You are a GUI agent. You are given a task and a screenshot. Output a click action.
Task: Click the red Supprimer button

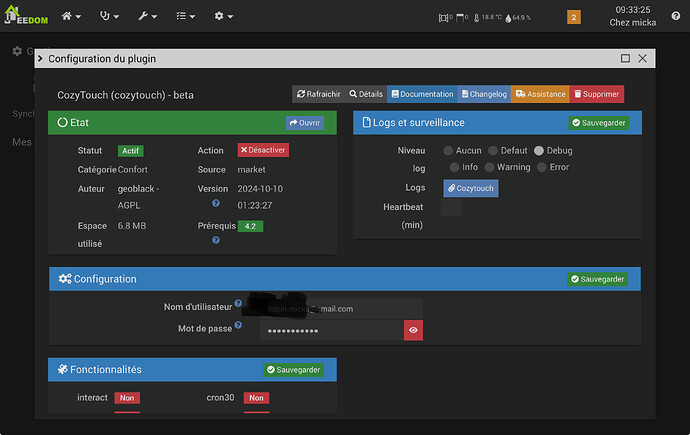click(x=597, y=94)
